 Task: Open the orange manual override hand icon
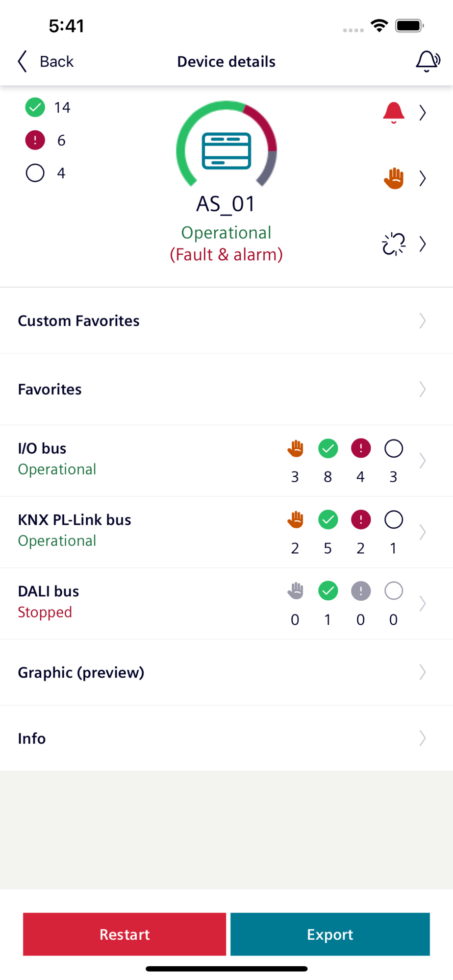point(393,178)
